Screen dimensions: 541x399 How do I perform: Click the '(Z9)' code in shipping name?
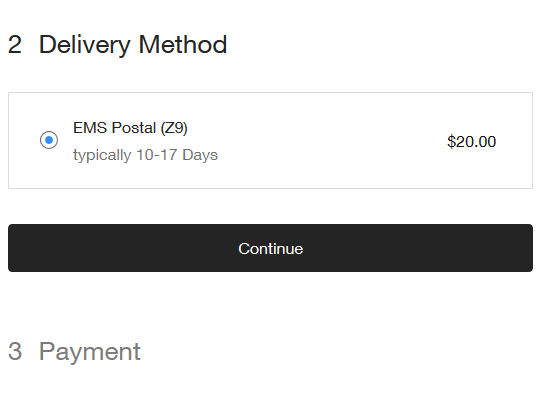(174, 128)
